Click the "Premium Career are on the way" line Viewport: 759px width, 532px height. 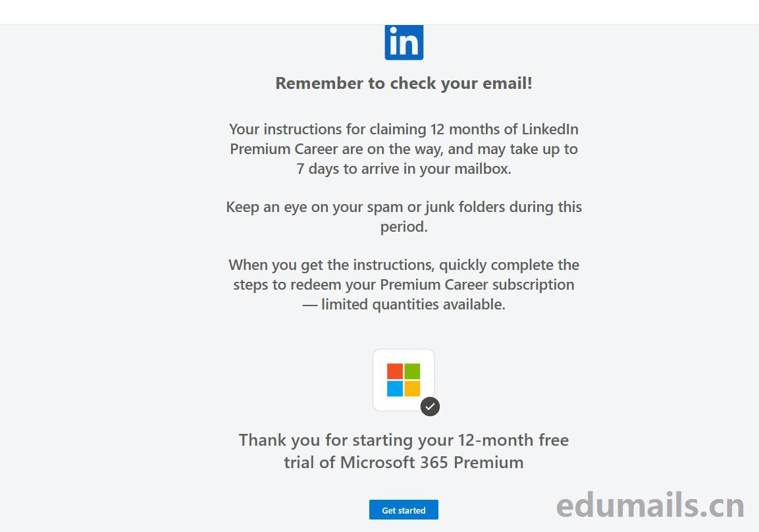click(404, 149)
